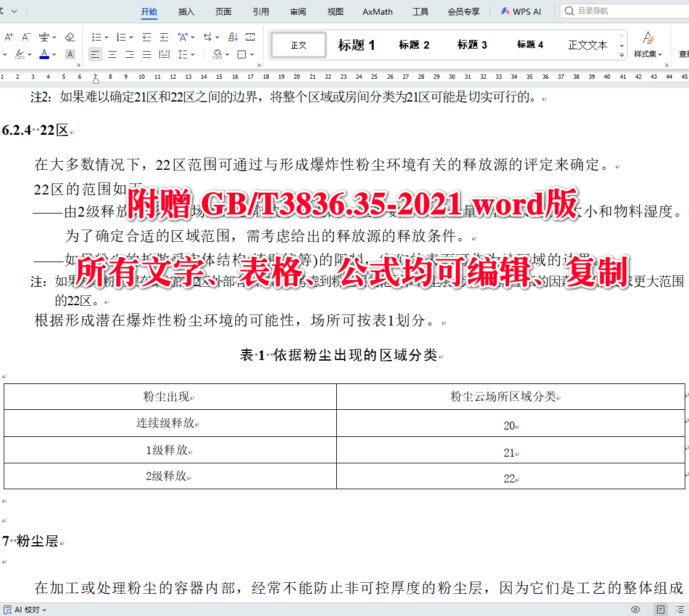Adjust the underline color swatch below A
The width and height of the screenshot is (689, 616).
(44, 57)
